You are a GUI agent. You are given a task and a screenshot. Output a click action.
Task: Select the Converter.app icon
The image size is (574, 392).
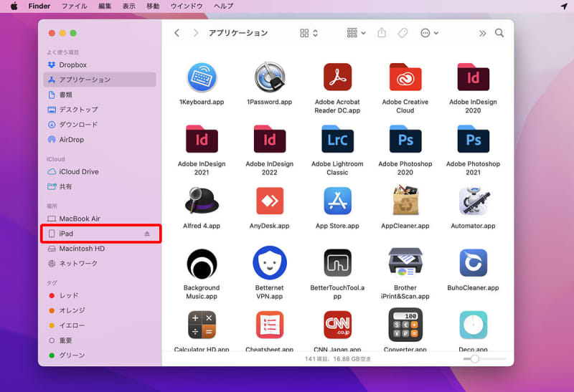pos(405,325)
